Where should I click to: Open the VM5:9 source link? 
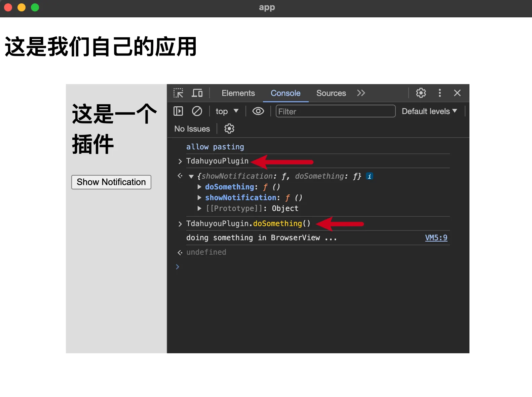coord(436,238)
